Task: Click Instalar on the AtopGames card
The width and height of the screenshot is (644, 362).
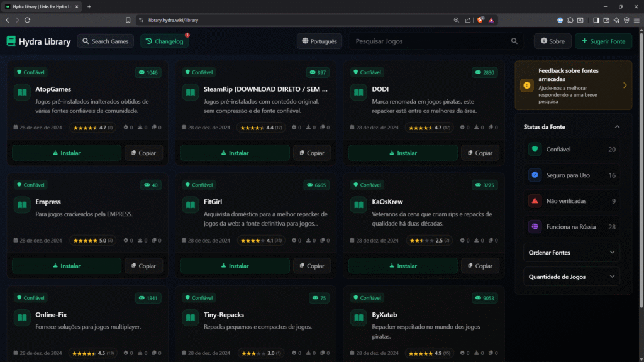Action: pyautogui.click(x=67, y=153)
